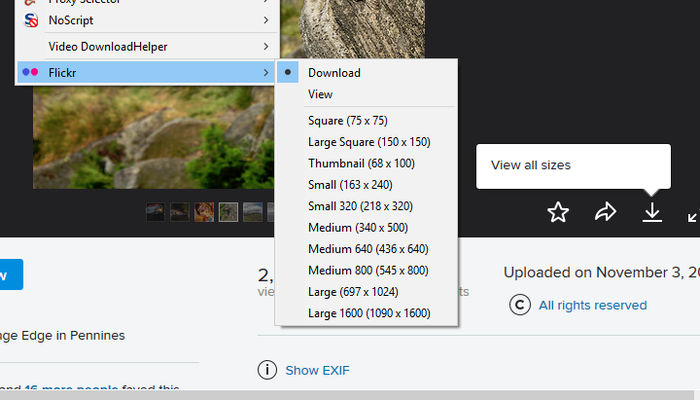Viewport: 700px width, 400px height.
Task: Expand the Video DownloadHelper submenu arrow
Action: [x=266, y=46]
